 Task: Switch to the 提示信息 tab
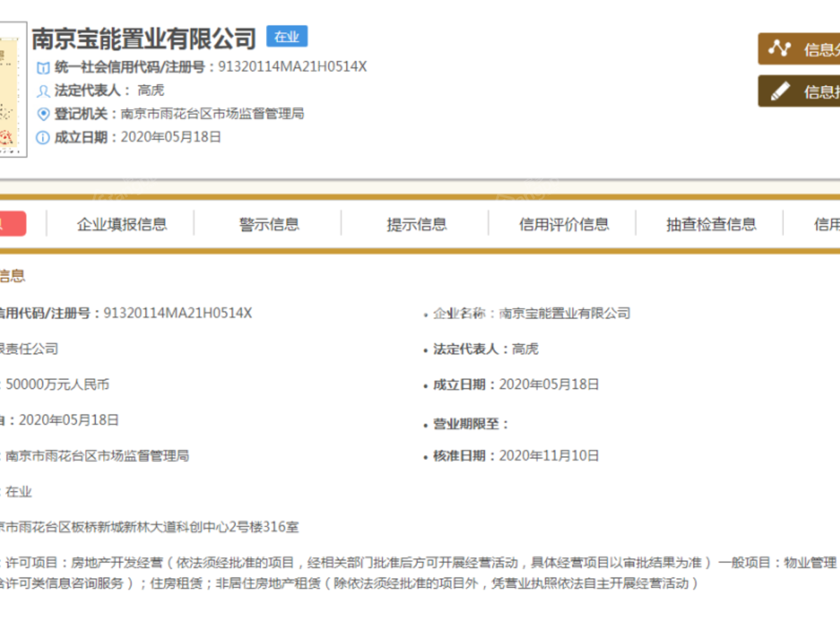tap(416, 224)
